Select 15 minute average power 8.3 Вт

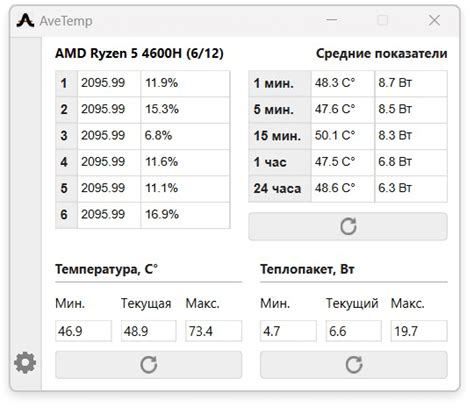(x=411, y=136)
